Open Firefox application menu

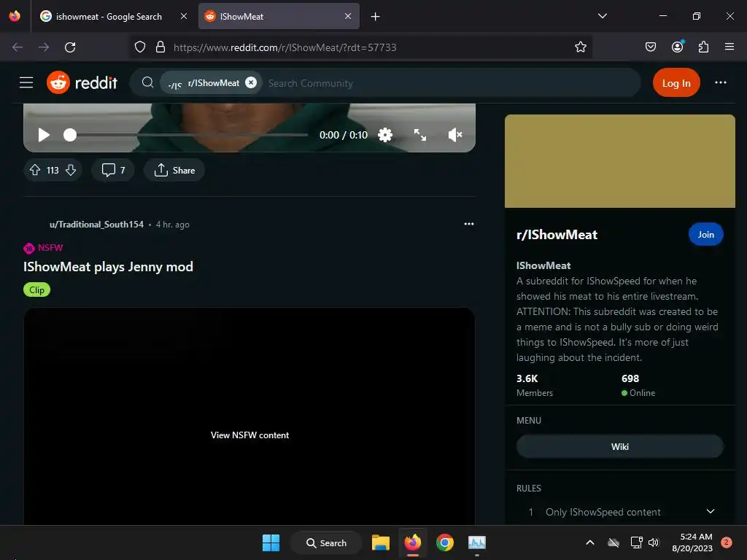pos(729,47)
